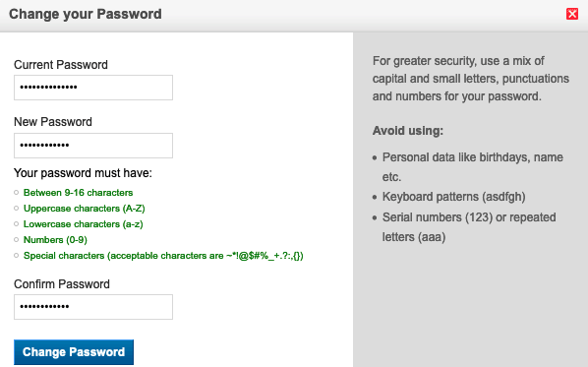Click the Current Password input field

93,88
